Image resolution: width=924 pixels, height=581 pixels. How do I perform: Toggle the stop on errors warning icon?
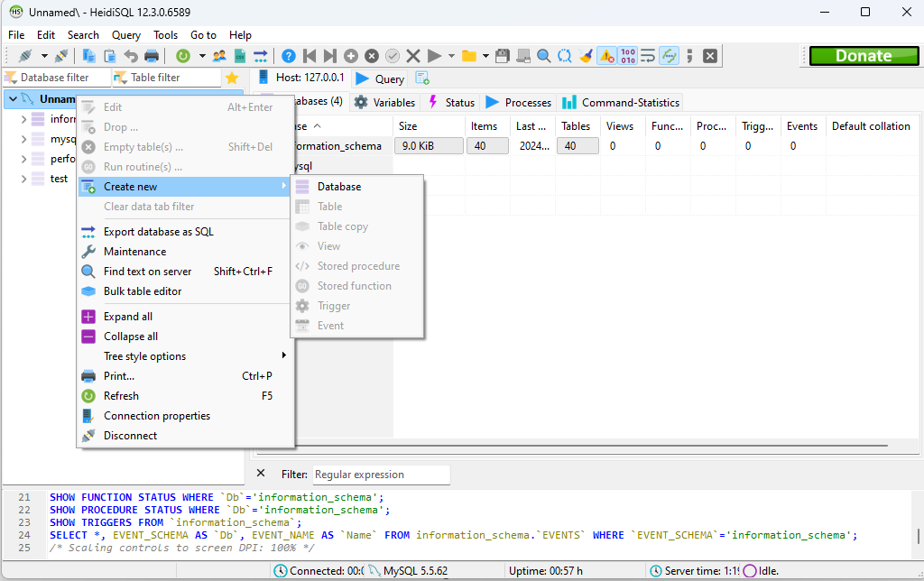tap(606, 56)
